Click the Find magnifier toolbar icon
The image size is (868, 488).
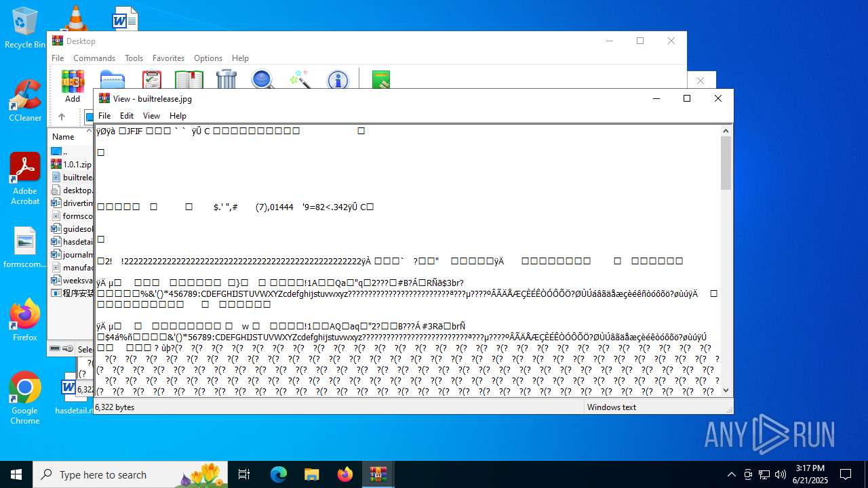click(x=262, y=79)
